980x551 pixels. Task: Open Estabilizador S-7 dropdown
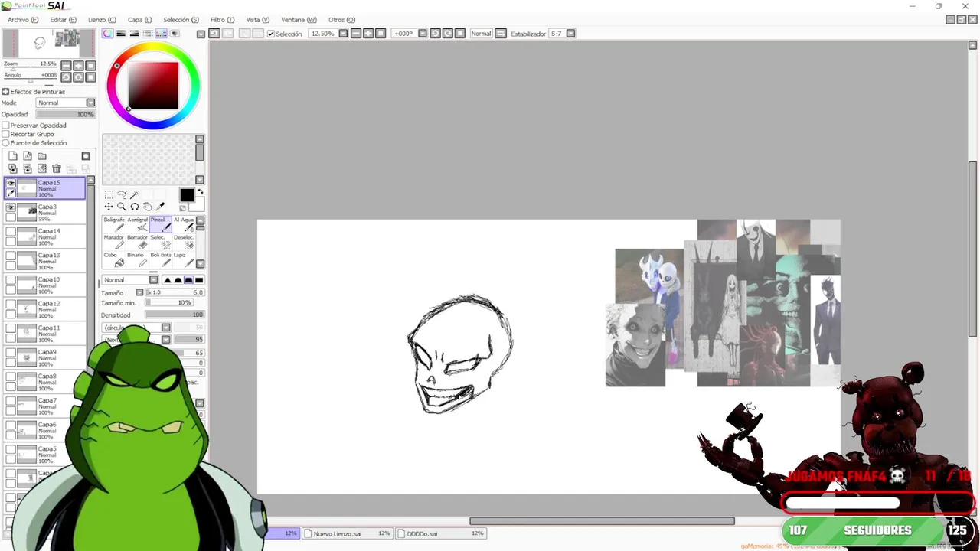pyautogui.click(x=570, y=34)
